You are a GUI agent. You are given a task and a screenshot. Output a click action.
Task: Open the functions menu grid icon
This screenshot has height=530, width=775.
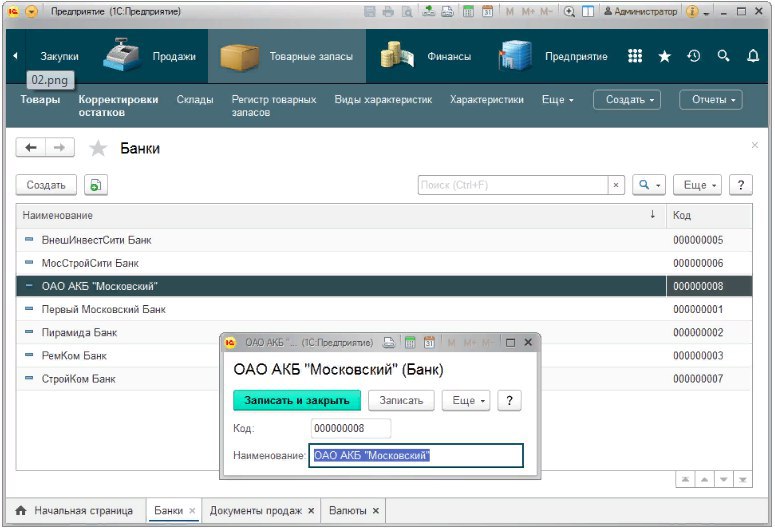click(x=635, y=56)
